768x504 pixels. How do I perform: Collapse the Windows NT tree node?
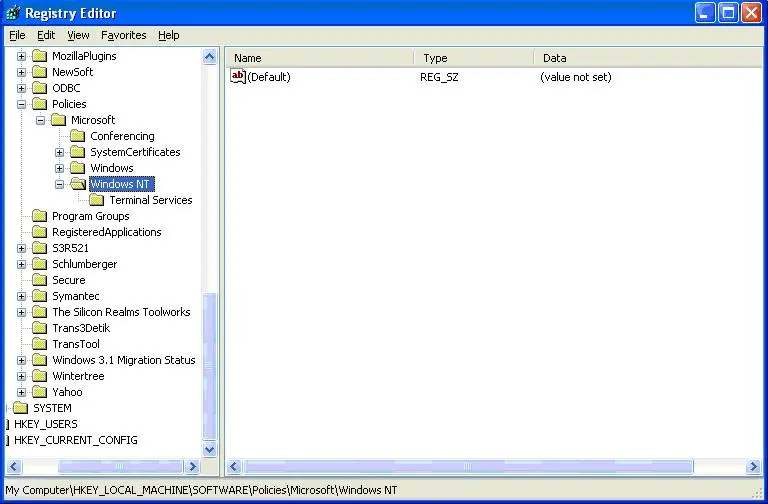tap(60, 184)
